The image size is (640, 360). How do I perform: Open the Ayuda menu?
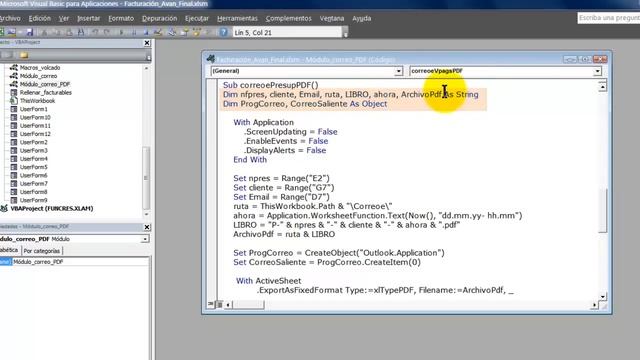(x=362, y=18)
